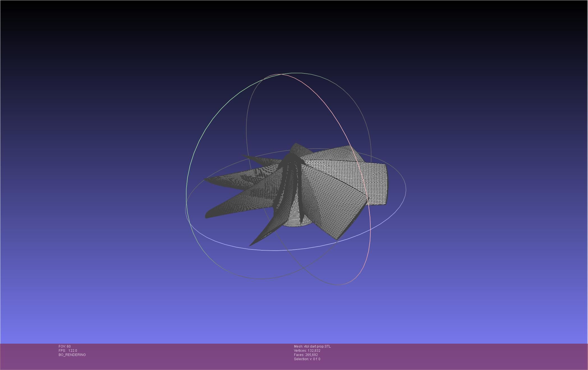Click the Selection: v: 0 f: 0 entry
The width and height of the screenshot is (588, 370).
tap(307, 359)
